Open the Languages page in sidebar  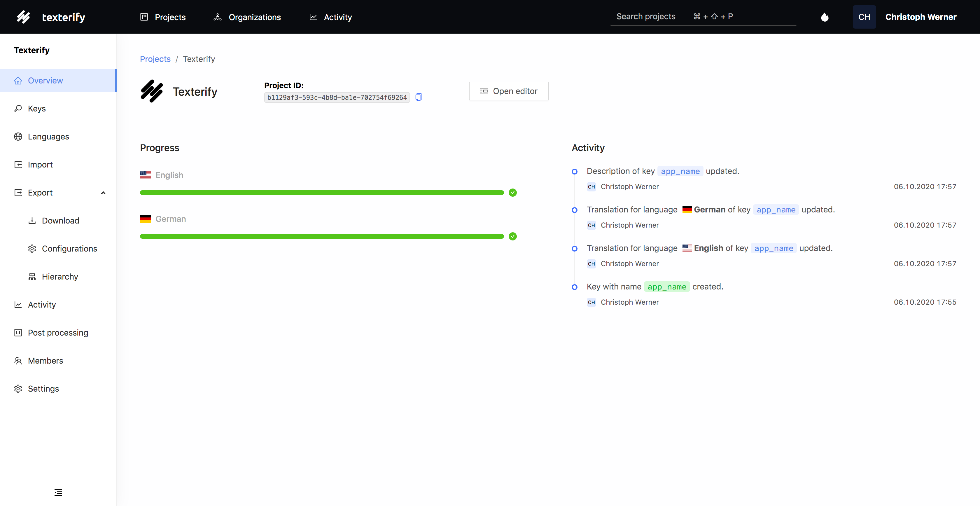point(48,137)
